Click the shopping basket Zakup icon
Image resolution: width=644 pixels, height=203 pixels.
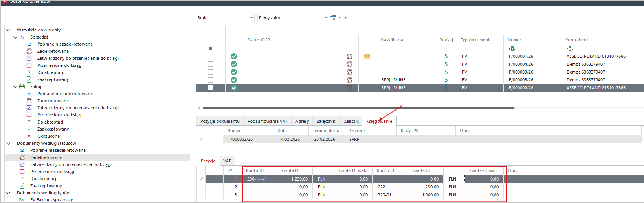click(x=22, y=87)
